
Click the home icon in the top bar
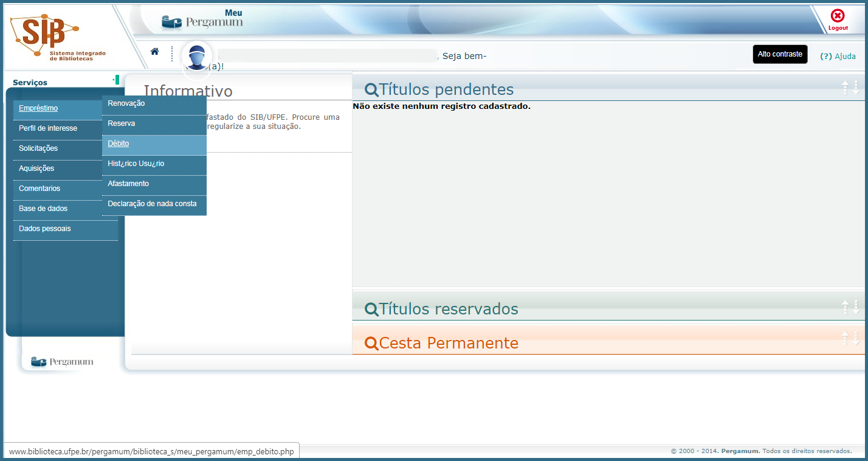click(155, 52)
